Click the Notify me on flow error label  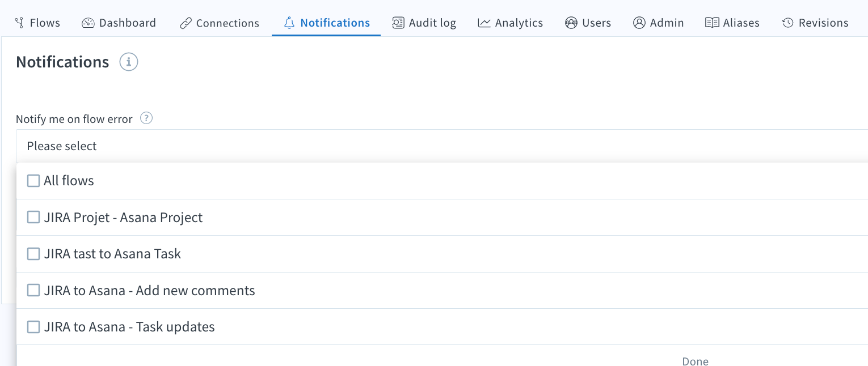tap(74, 119)
